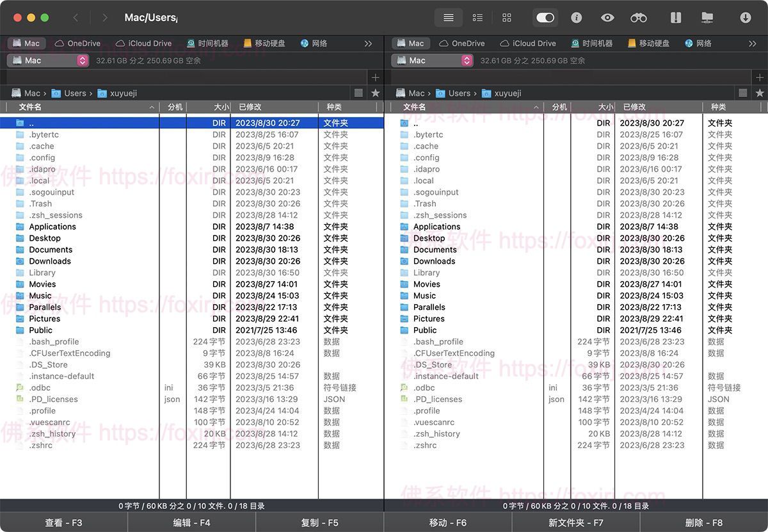Viewport: 768px width, 532px height.
Task: Select the list view icon in toolbar
Action: 448,17
